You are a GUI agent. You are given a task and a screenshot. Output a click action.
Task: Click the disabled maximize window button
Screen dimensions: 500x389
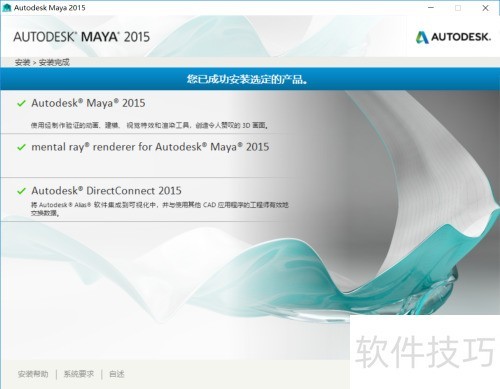(458, 8)
